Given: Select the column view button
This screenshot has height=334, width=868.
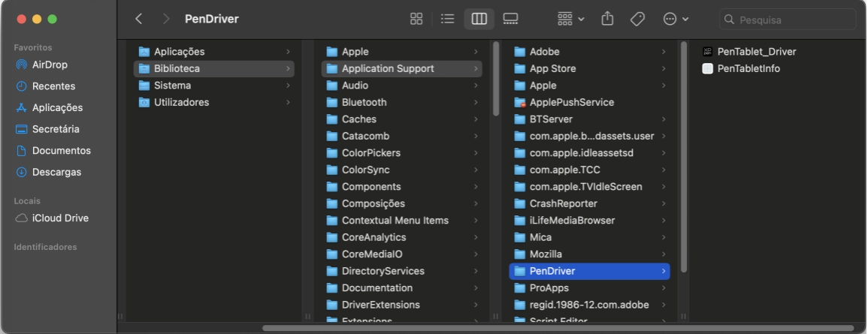Looking at the screenshot, I should 479,20.
